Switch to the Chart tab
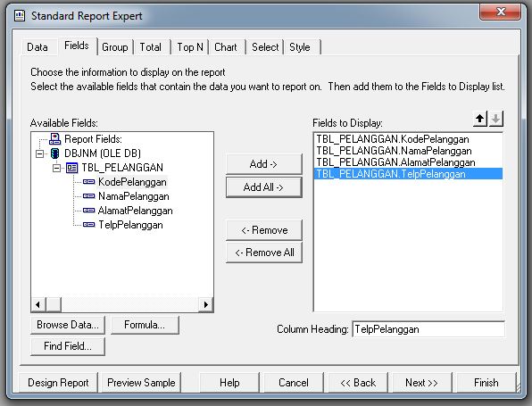532x406 pixels. point(226,47)
